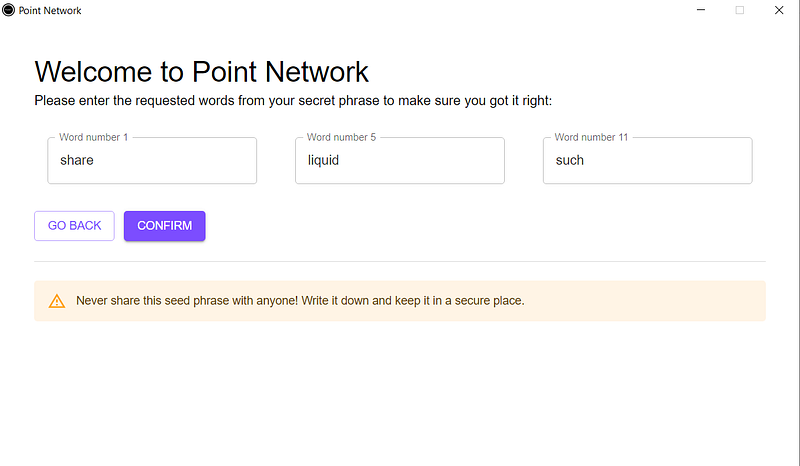Click the Point Network app icon in title bar

[9, 10]
